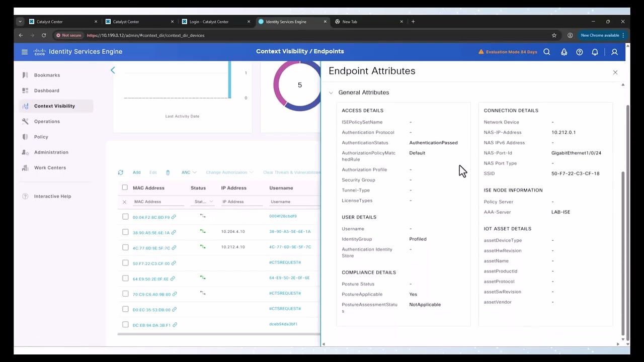Open the notifications bell icon
This screenshot has width=644, height=362.
pyautogui.click(x=595, y=52)
